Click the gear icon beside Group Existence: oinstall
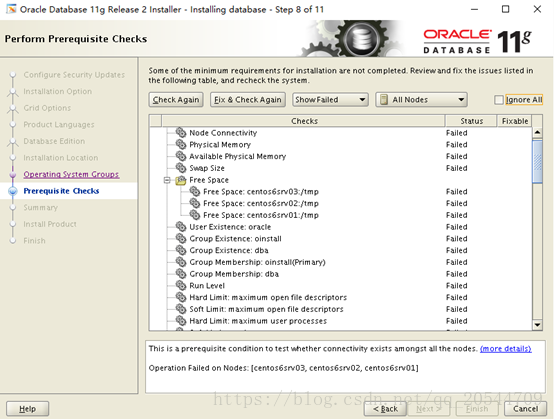This screenshot has width=554, height=419. (x=181, y=238)
